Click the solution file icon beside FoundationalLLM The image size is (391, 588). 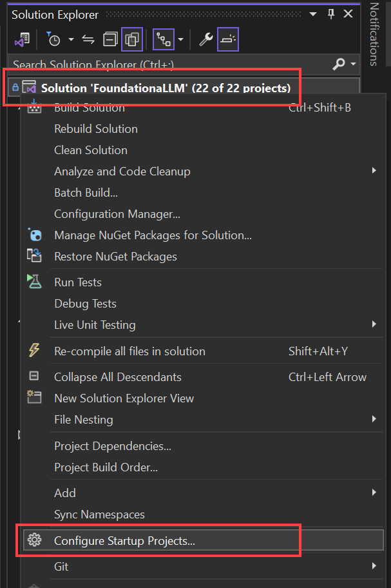tap(29, 87)
